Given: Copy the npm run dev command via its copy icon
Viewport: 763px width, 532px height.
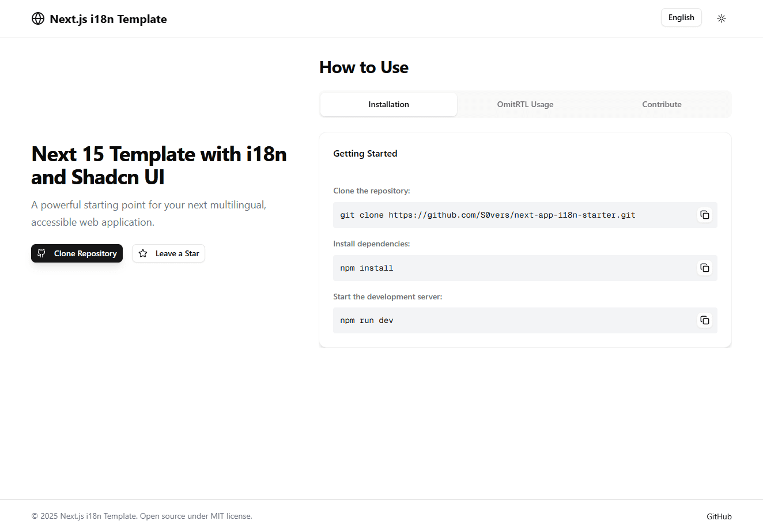Looking at the screenshot, I should [x=705, y=320].
